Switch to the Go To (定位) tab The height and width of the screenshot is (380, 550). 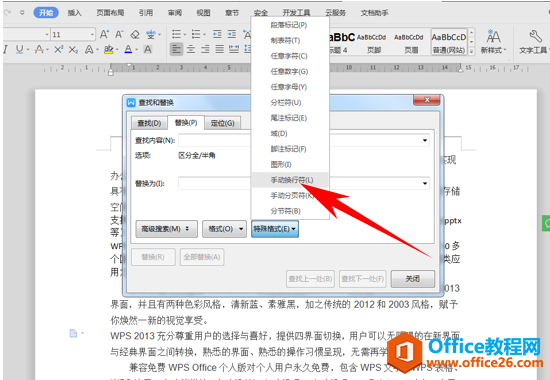[222, 123]
